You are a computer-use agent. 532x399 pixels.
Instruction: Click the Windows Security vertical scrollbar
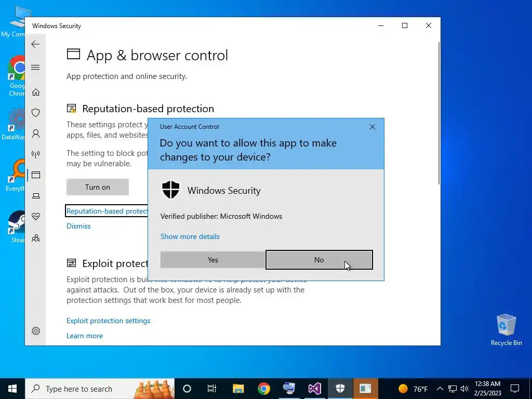[438, 114]
